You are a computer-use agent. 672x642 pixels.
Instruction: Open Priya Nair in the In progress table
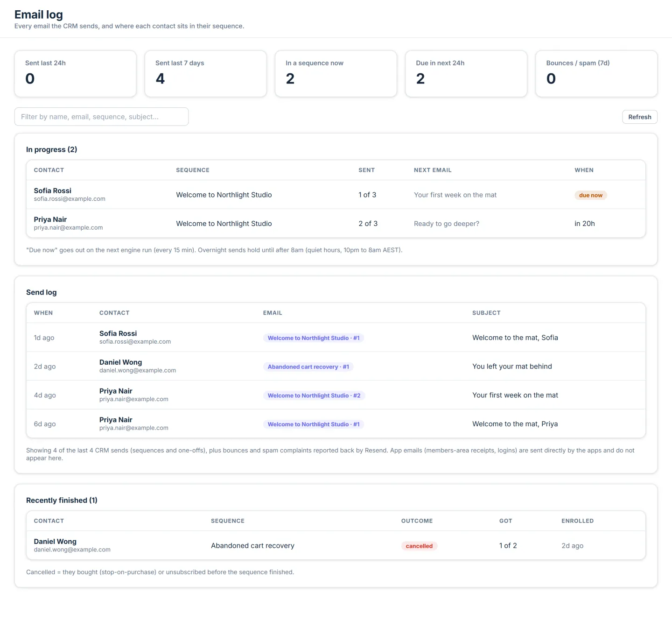pos(50,219)
